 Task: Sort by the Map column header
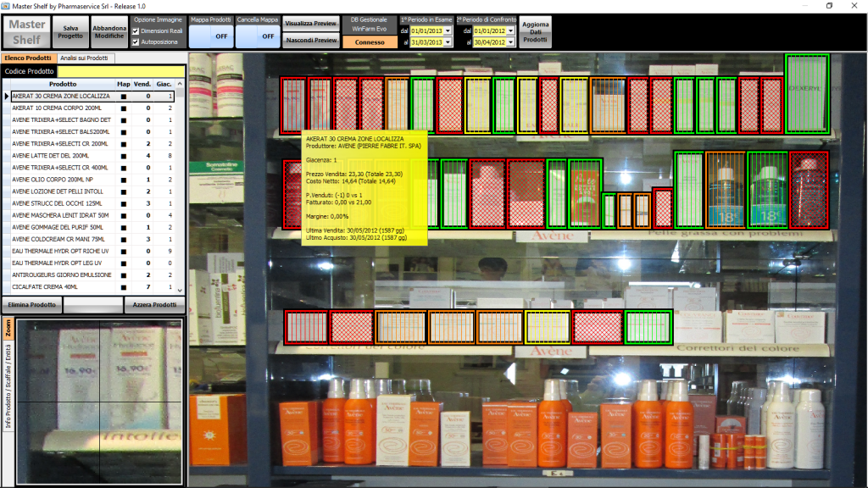tap(124, 84)
